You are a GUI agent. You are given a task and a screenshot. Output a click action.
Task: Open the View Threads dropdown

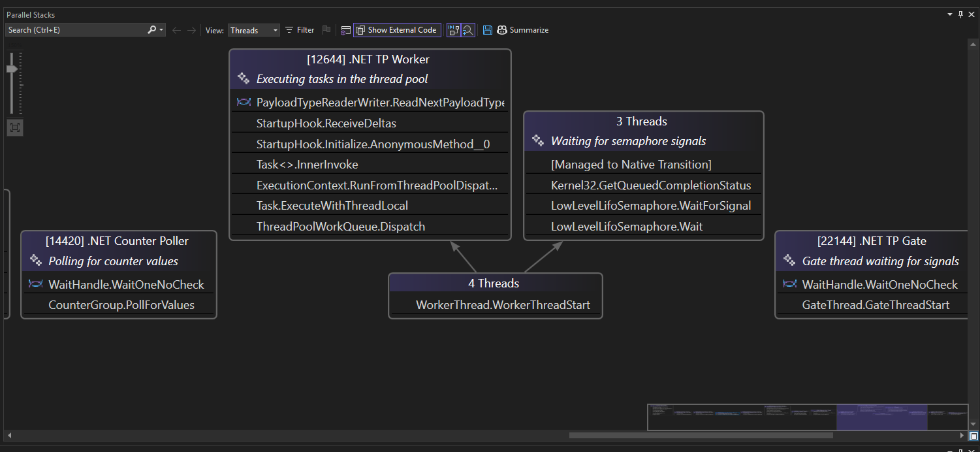[x=253, y=30]
